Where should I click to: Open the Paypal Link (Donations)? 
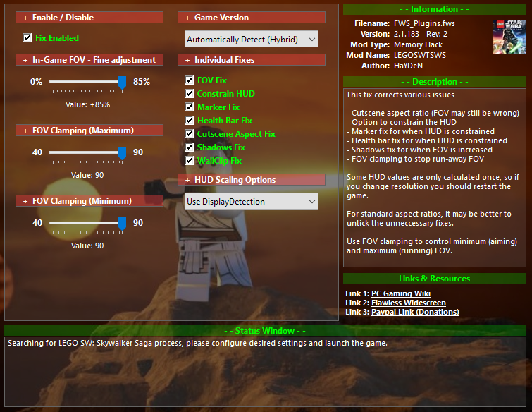click(x=415, y=312)
